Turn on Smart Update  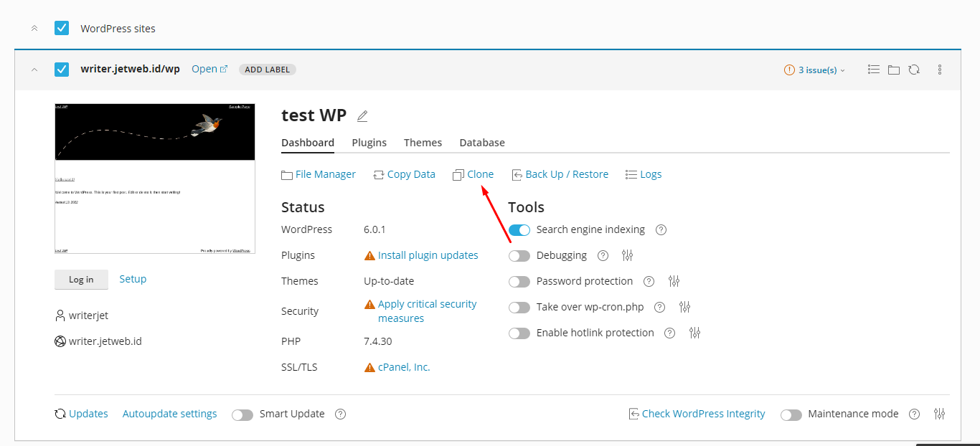(x=242, y=414)
